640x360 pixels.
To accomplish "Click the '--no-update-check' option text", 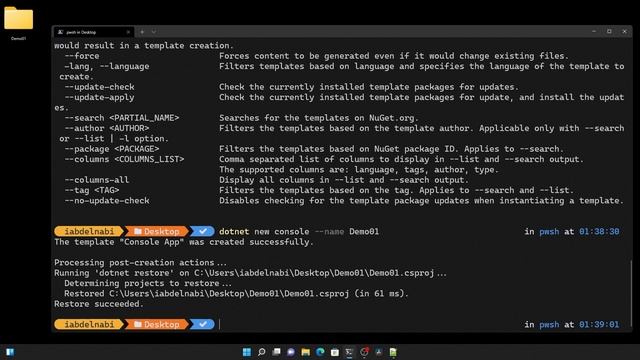I will [x=107, y=201].
